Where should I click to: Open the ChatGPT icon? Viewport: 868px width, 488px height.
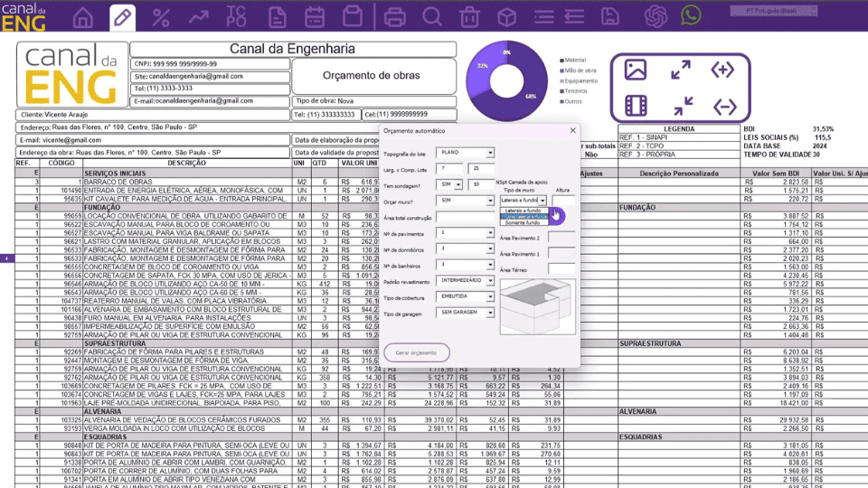pos(656,16)
